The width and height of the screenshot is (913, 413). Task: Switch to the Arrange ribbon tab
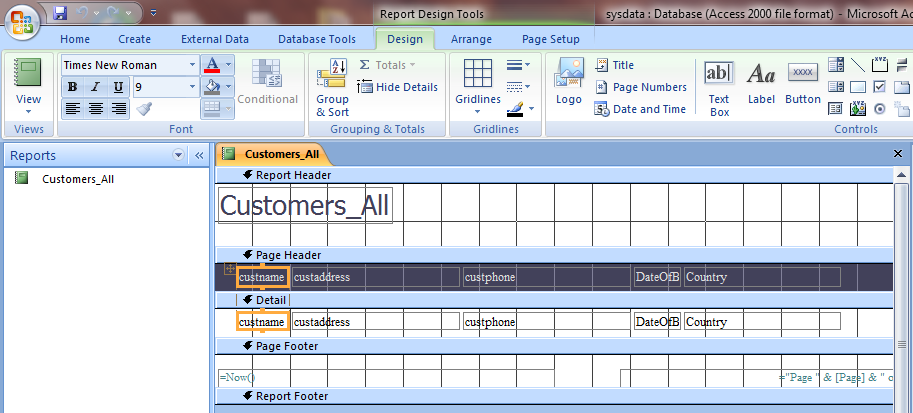click(x=471, y=40)
